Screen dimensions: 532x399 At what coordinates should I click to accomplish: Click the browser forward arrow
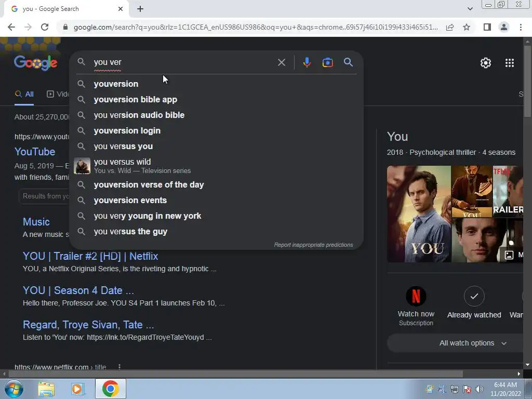click(28, 27)
